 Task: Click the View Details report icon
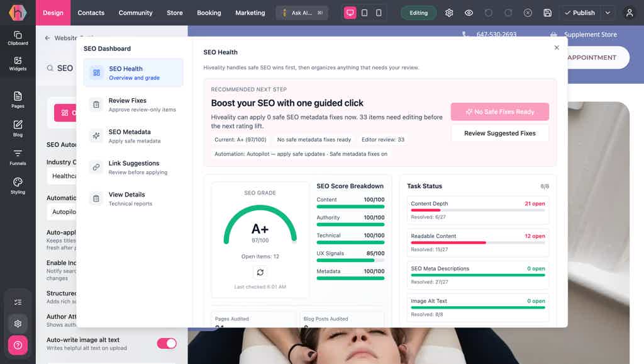[x=96, y=198]
